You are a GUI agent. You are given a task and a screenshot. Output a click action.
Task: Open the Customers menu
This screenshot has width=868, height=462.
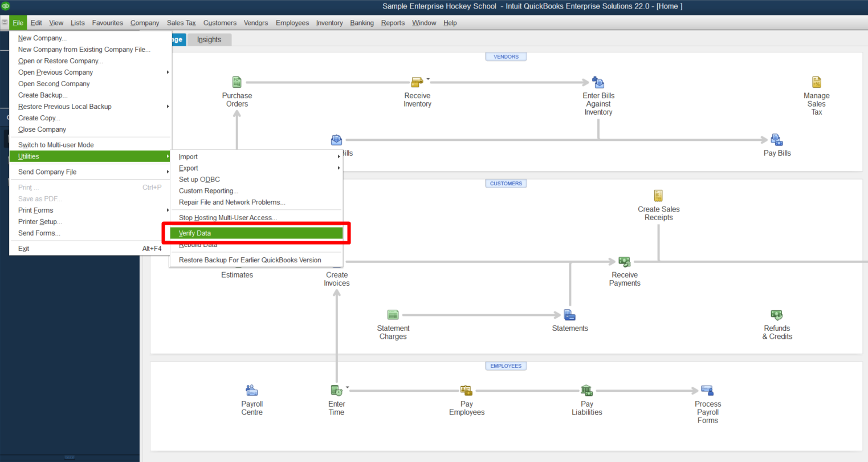[x=220, y=23]
